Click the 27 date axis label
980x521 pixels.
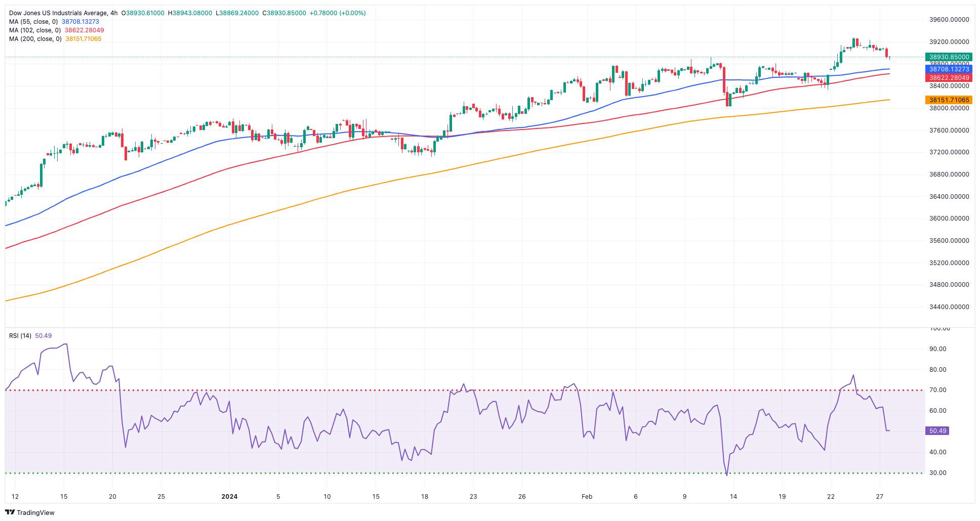880,497
